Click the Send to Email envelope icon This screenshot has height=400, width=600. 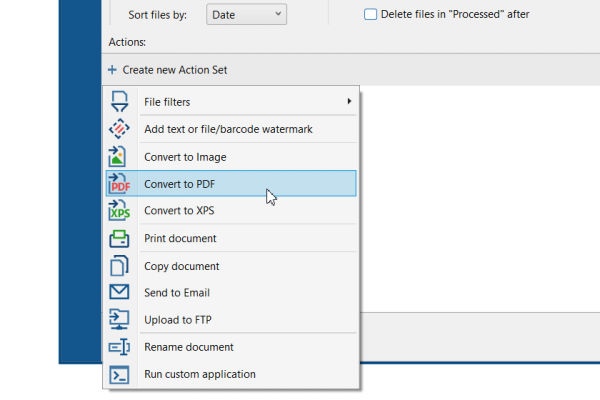119,292
